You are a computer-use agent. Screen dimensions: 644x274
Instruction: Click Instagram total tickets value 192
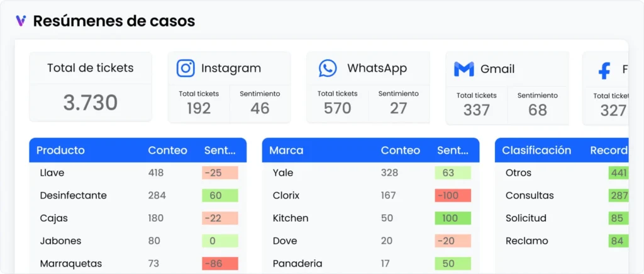tap(199, 108)
